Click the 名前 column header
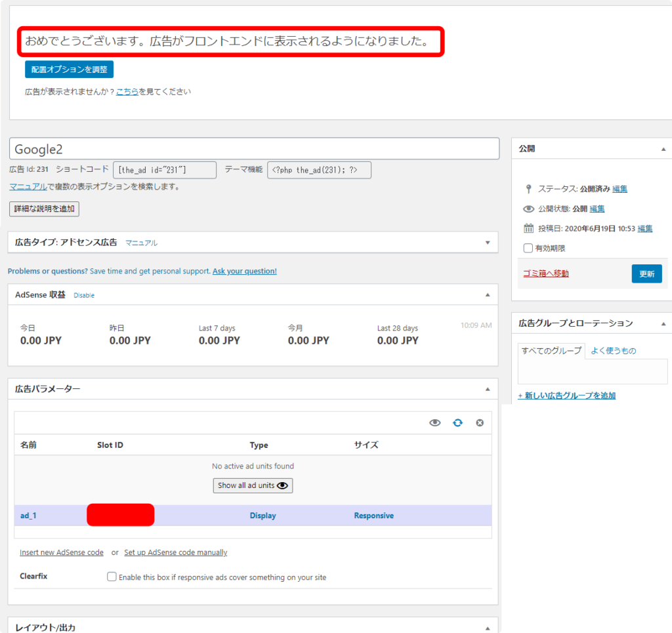 pyautogui.click(x=28, y=445)
